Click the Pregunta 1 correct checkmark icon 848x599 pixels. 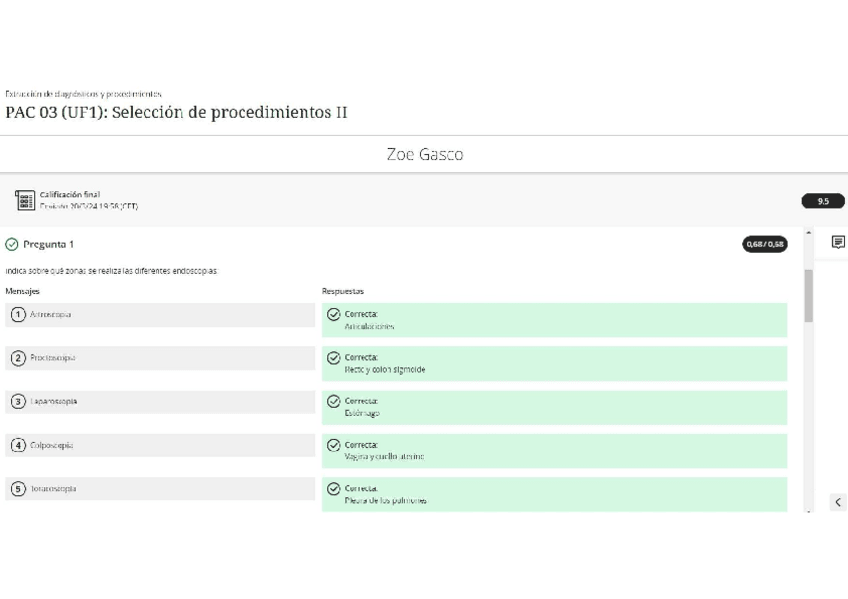[x=12, y=244]
